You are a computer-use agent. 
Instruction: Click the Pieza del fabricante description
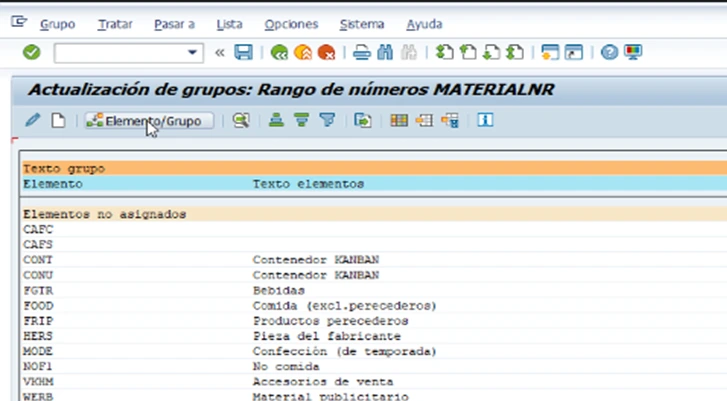[x=327, y=336]
